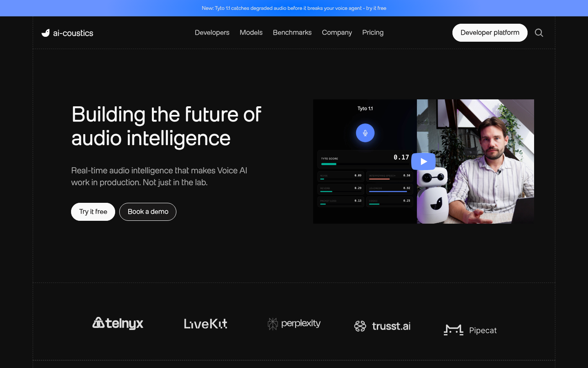This screenshot has height=368, width=588.
Task: Go to the Models menu item
Action: (251, 33)
